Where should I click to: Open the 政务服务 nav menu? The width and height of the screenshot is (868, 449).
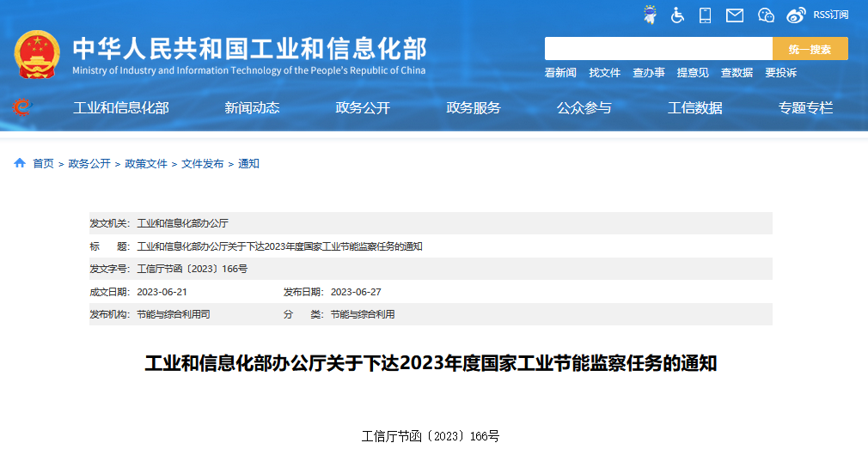point(474,108)
